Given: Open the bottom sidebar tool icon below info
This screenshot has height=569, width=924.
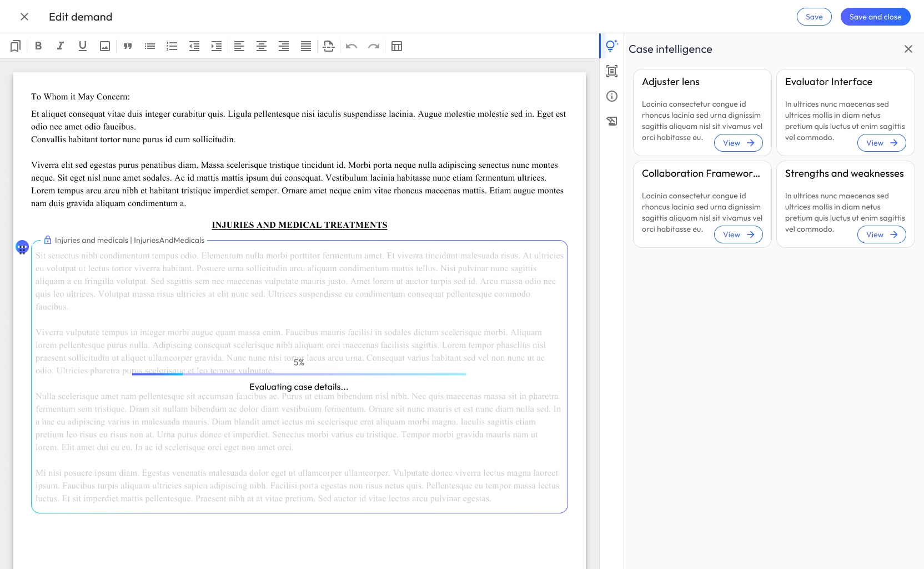Looking at the screenshot, I should click(612, 121).
